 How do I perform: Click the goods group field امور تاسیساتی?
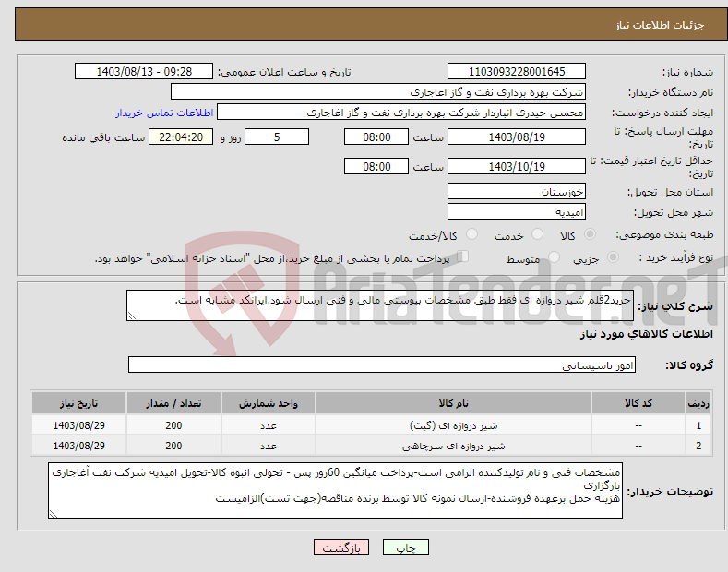tap(382, 365)
